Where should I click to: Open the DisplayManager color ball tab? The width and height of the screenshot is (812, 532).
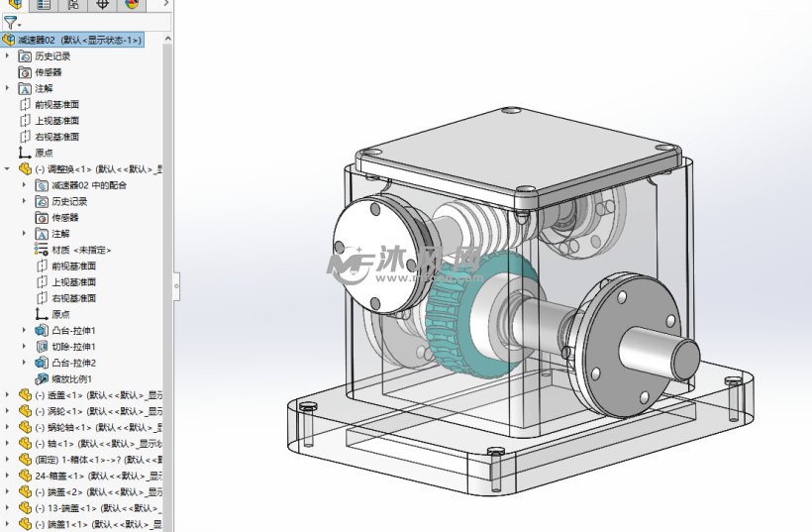point(132,5)
